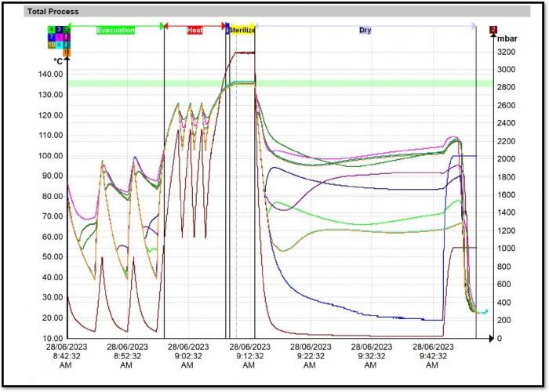Click the Total Process title bar
The image size is (549, 392).
tap(277, 11)
